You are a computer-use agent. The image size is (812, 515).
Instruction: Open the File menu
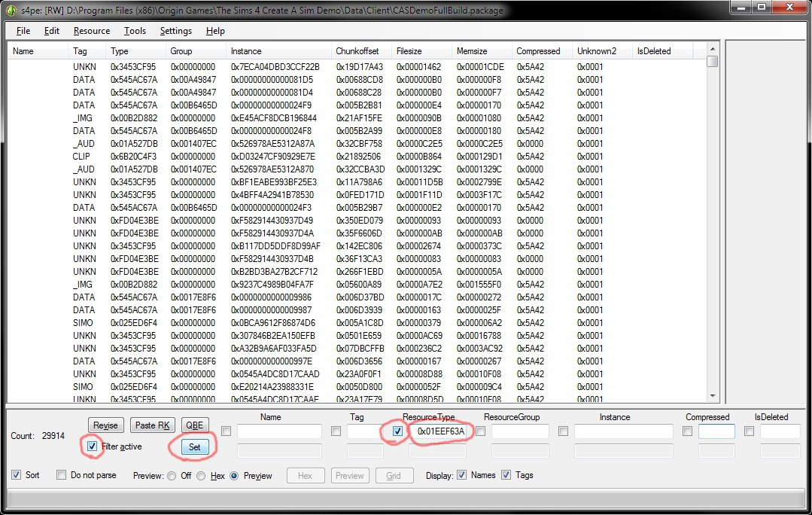(x=23, y=31)
